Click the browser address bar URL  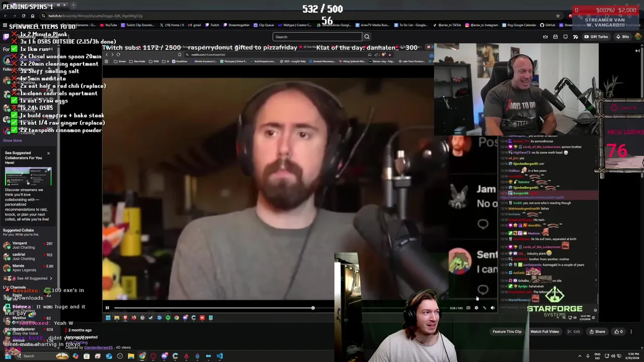(95, 16)
